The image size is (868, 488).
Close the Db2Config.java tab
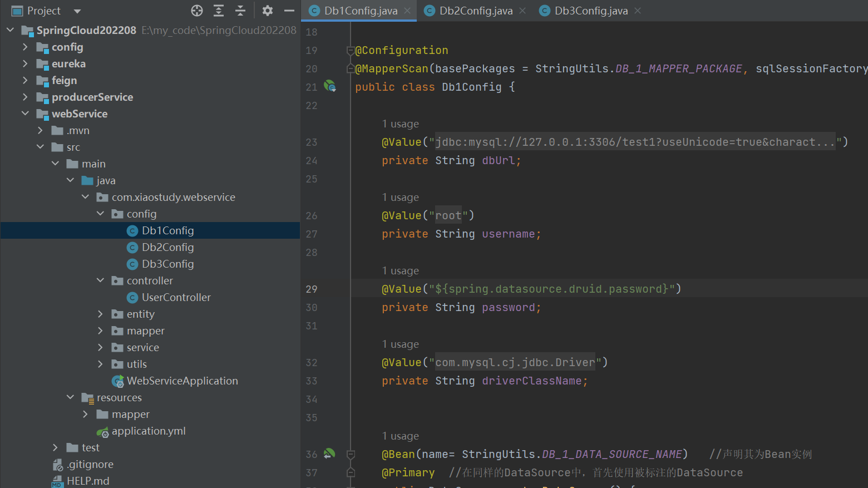pos(522,11)
